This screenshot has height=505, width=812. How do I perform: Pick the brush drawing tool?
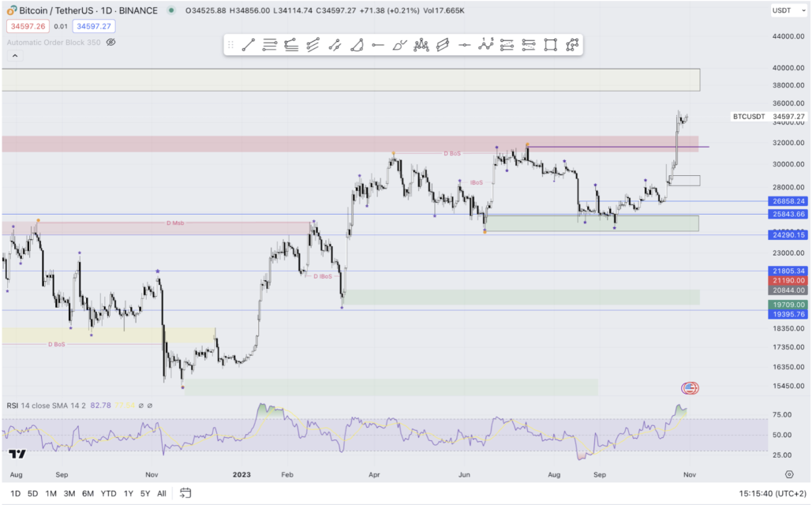[399, 45]
